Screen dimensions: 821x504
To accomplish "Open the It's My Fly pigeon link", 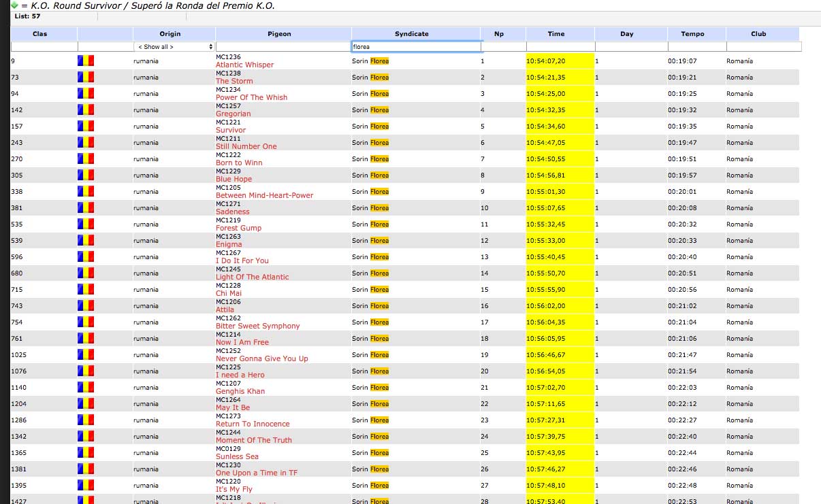I will point(234,489).
